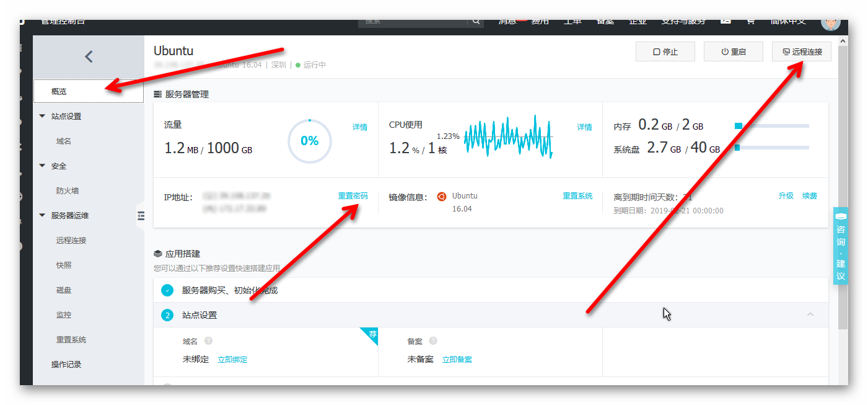Open 域名 in the sidebar
The image size is (868, 405).
(x=64, y=141)
